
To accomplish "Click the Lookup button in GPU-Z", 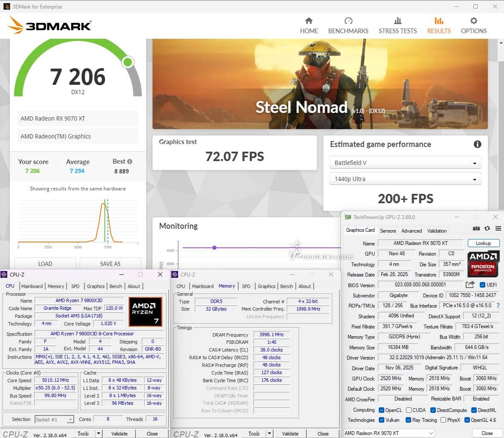I will 483,243.
